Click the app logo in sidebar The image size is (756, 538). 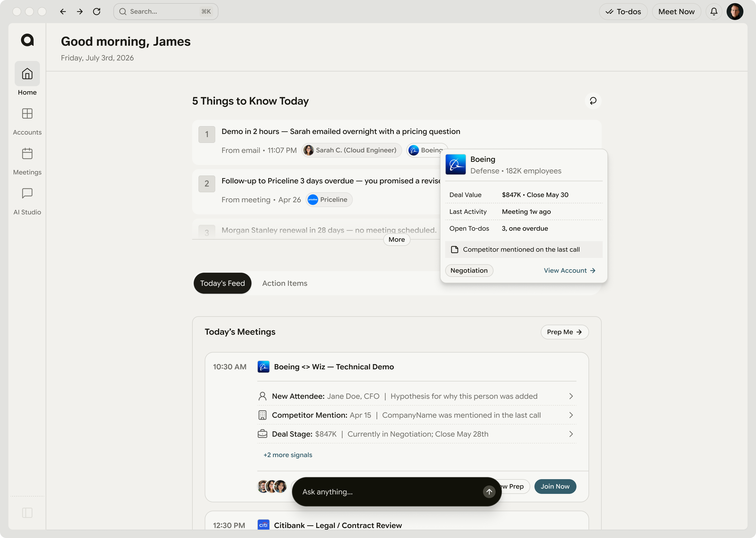click(27, 40)
